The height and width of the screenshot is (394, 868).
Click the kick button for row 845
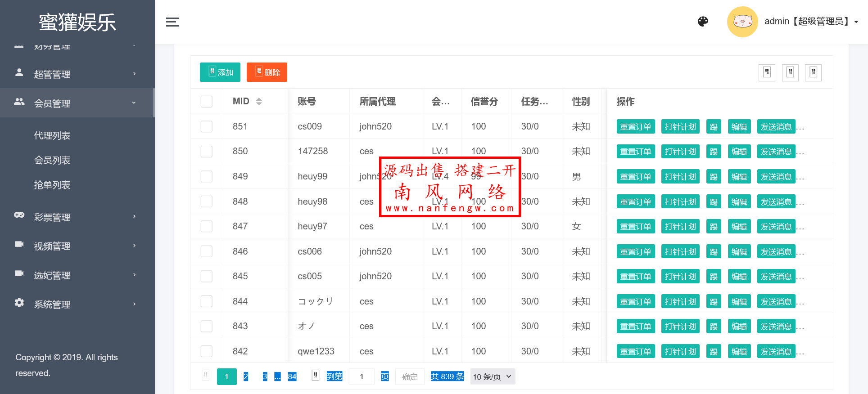(714, 277)
